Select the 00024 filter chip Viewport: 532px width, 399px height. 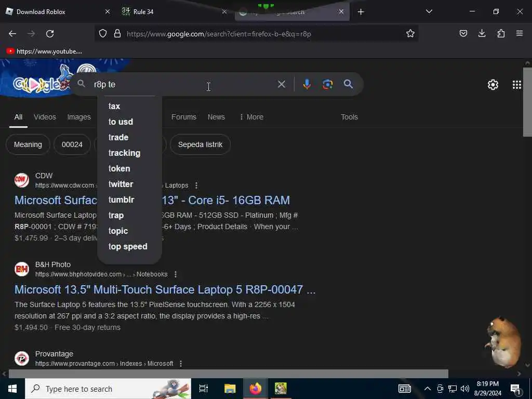coord(72,144)
